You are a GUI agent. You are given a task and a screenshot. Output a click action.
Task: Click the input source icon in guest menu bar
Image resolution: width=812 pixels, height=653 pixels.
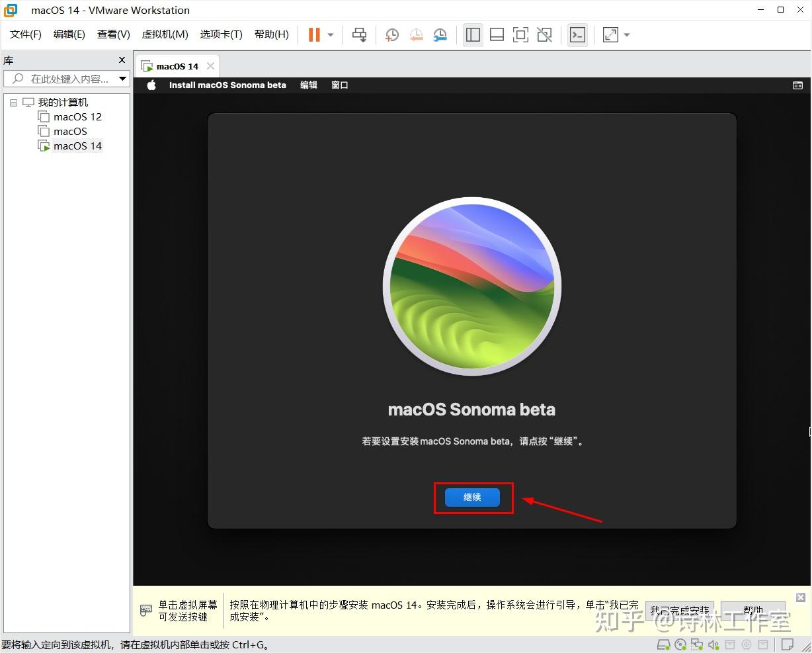797,85
